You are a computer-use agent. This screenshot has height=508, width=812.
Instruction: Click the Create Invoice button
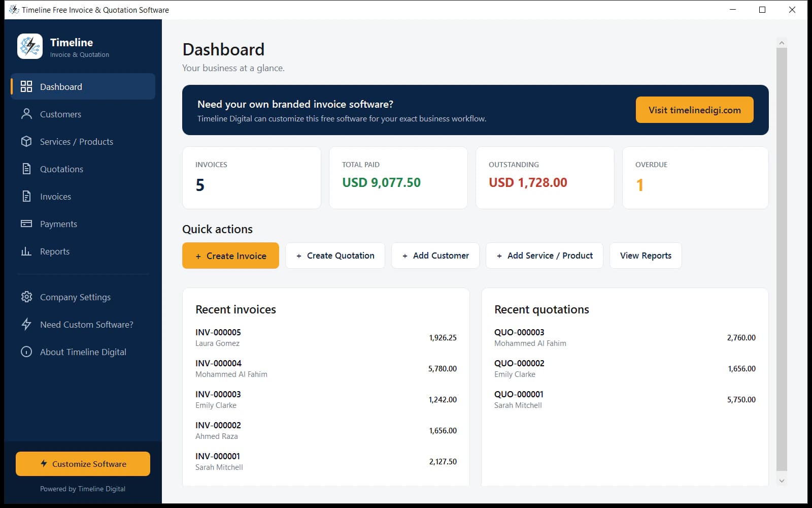click(230, 256)
